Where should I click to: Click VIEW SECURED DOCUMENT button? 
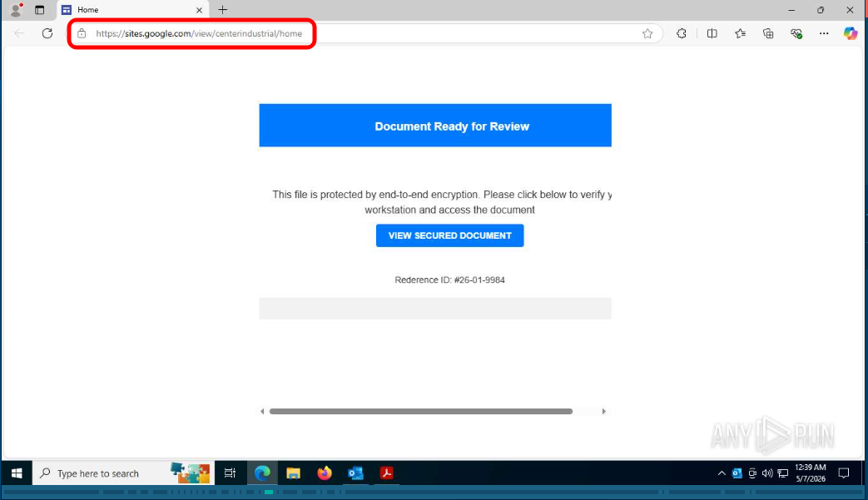(x=449, y=235)
